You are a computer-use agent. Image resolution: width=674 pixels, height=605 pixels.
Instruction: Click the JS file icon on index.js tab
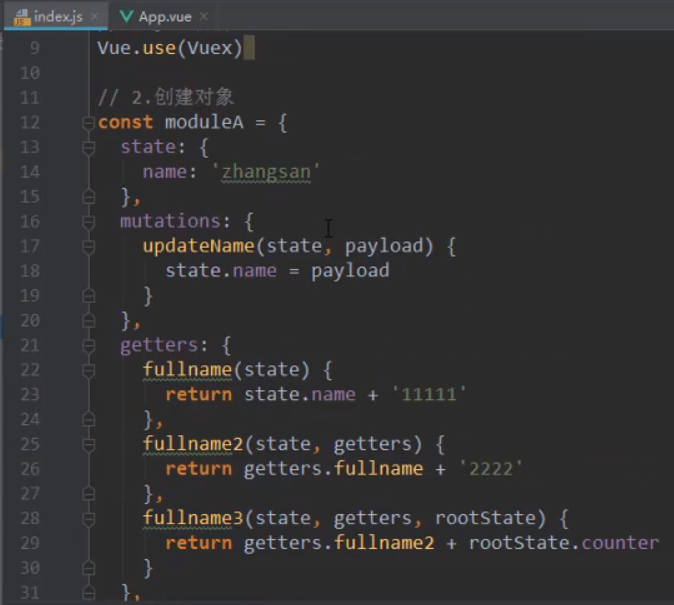click(21, 17)
